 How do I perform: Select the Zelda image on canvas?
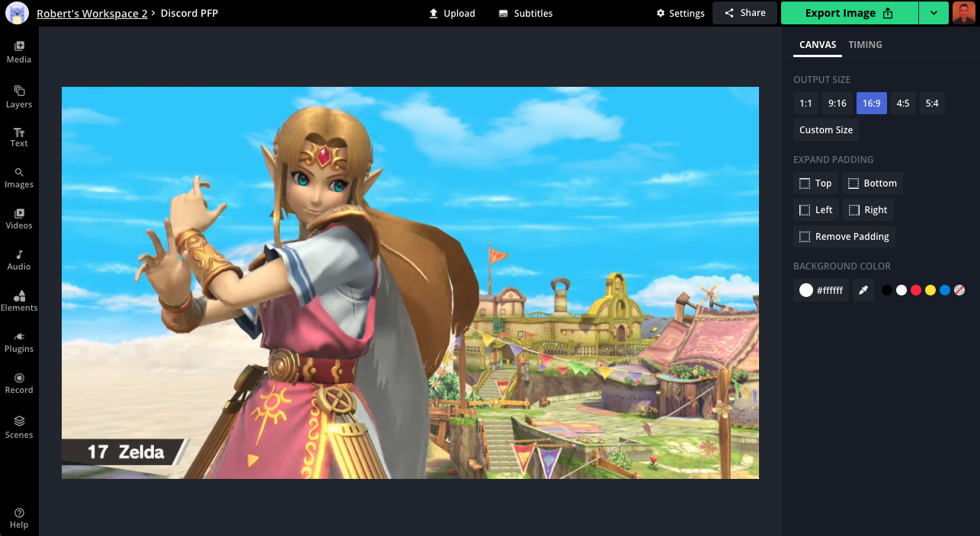410,282
